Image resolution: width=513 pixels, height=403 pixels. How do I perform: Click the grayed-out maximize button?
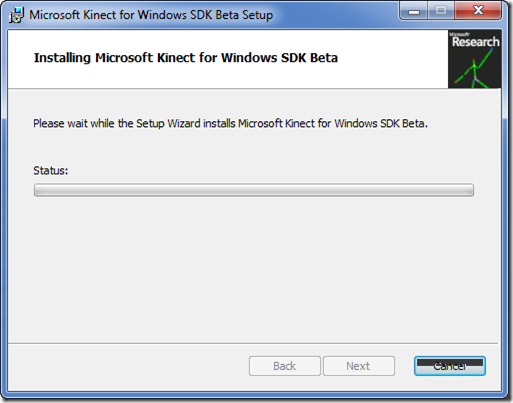tap(441, 11)
